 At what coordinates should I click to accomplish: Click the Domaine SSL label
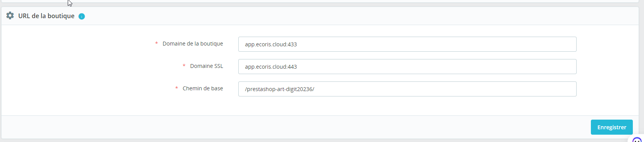pyautogui.click(x=206, y=66)
